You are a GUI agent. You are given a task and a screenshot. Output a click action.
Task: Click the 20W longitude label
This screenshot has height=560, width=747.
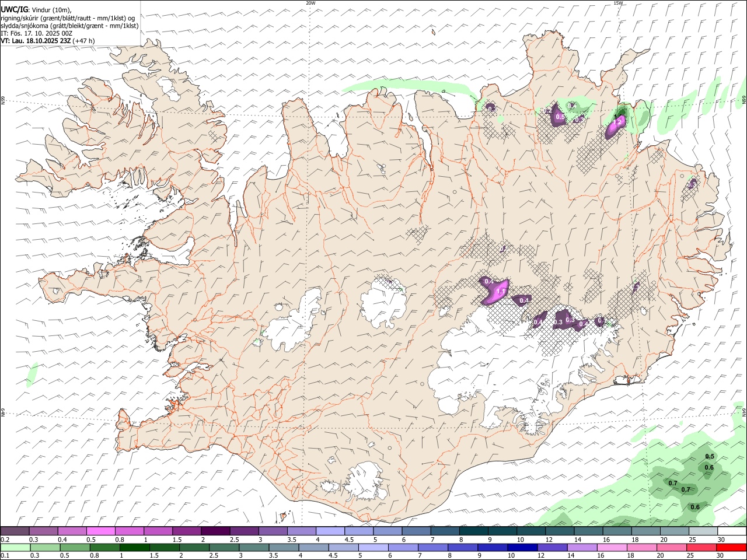pos(310,3)
